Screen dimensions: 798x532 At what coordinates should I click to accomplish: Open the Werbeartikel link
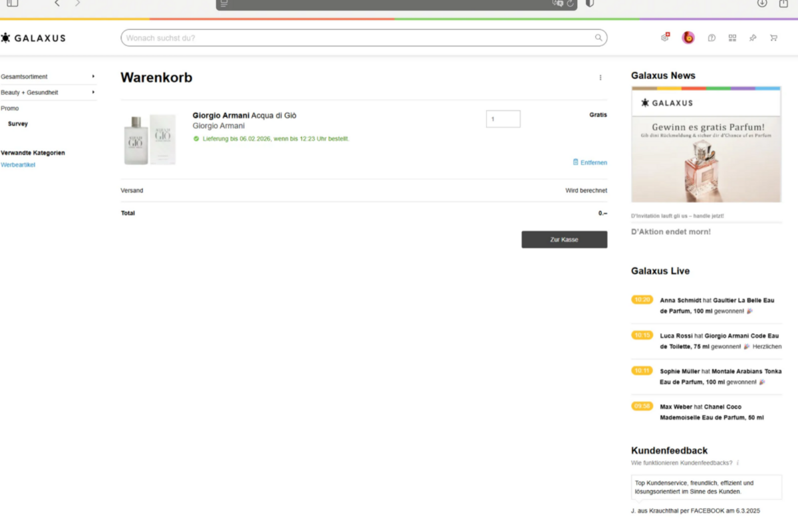(18, 165)
